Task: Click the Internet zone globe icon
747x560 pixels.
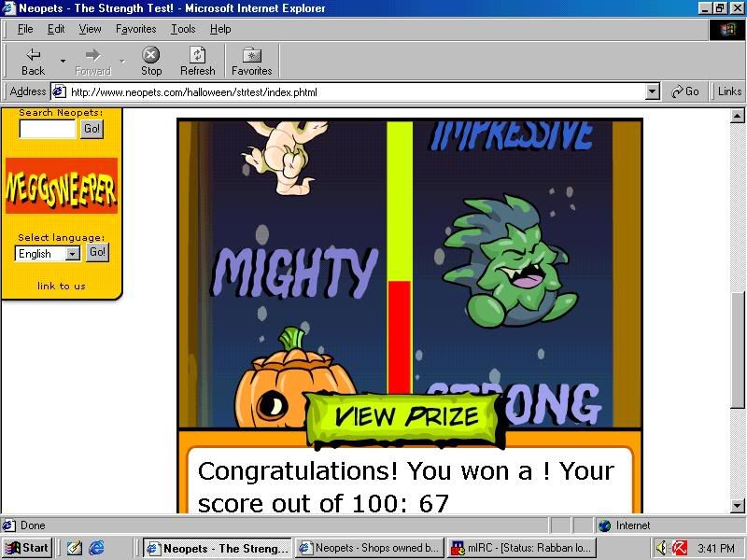Action: pyautogui.click(x=604, y=525)
